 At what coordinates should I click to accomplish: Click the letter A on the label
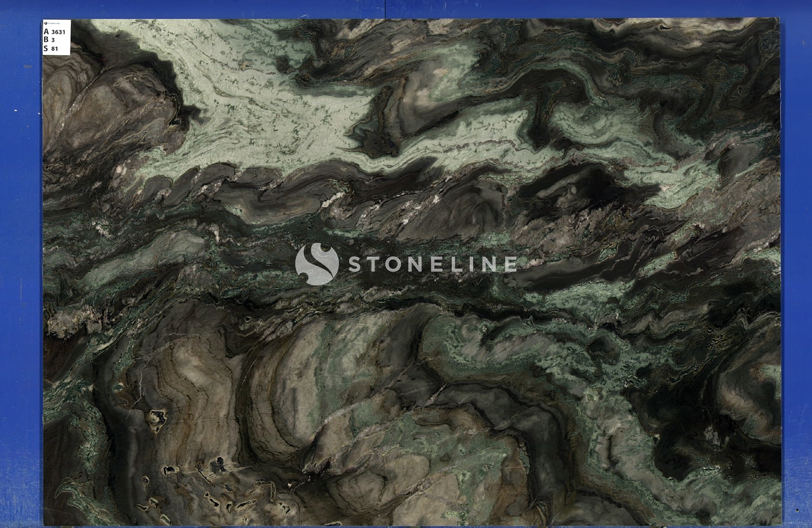coord(46,32)
